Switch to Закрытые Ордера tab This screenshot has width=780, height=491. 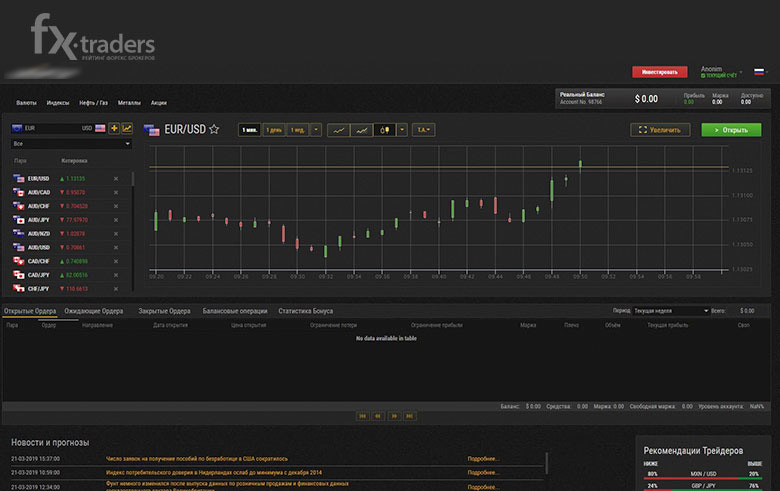click(164, 311)
